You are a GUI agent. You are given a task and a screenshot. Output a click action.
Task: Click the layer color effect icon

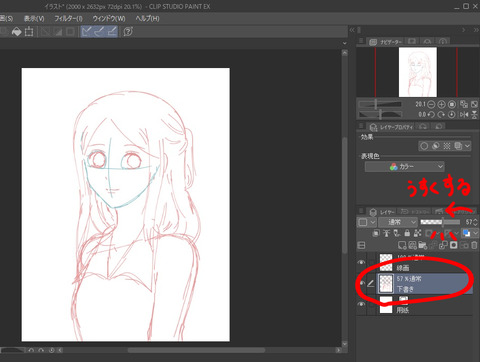(458, 146)
